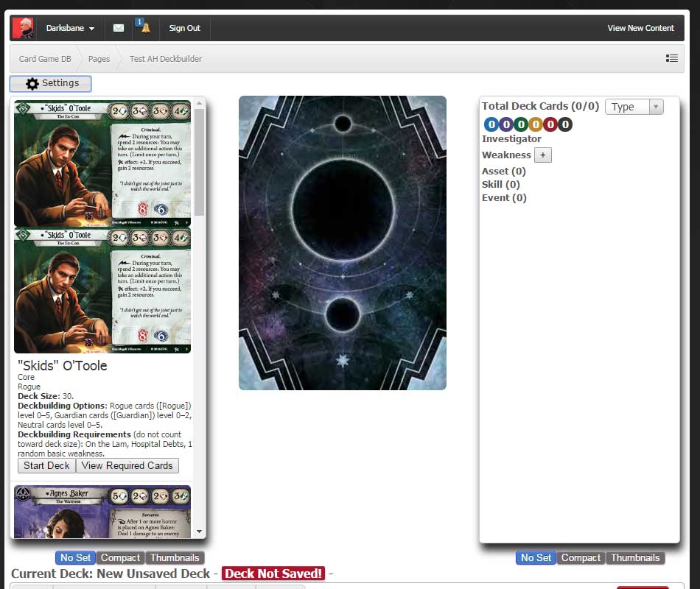
Task: Click the blue faction counter circle
Action: (491, 124)
